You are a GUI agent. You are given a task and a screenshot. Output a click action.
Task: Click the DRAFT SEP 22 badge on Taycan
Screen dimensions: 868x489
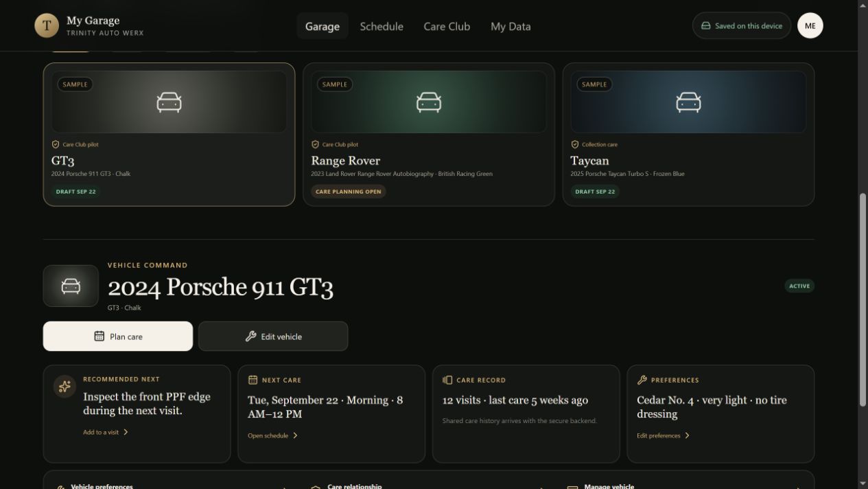tap(595, 192)
